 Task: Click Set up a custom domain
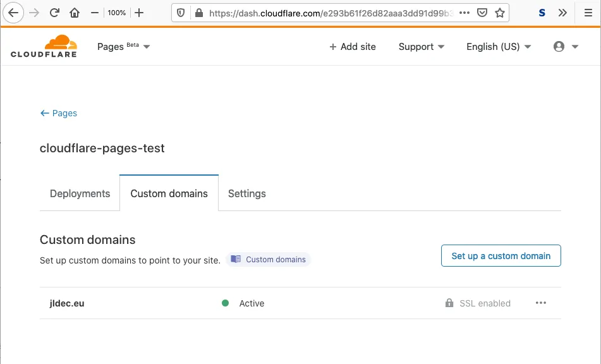501,255
